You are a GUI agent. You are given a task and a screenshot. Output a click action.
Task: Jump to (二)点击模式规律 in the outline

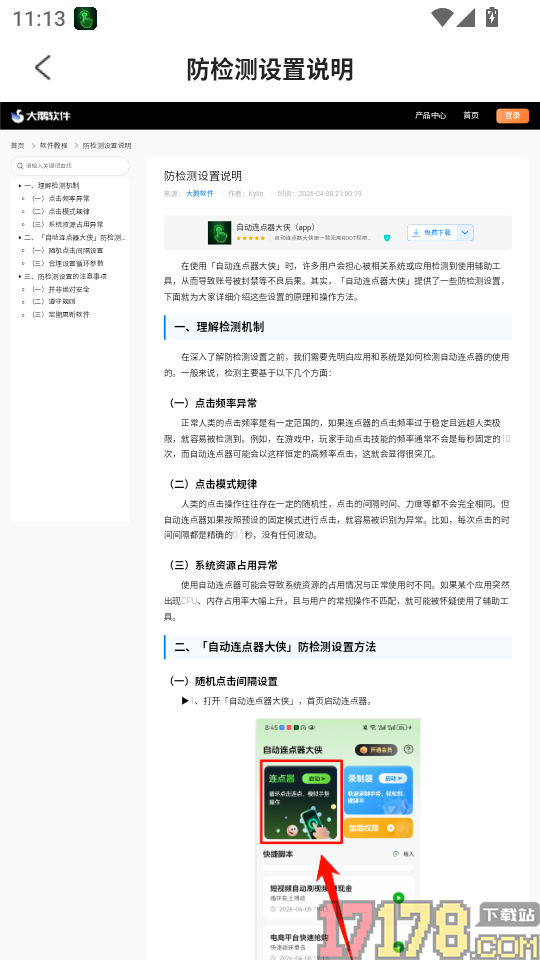click(61, 211)
